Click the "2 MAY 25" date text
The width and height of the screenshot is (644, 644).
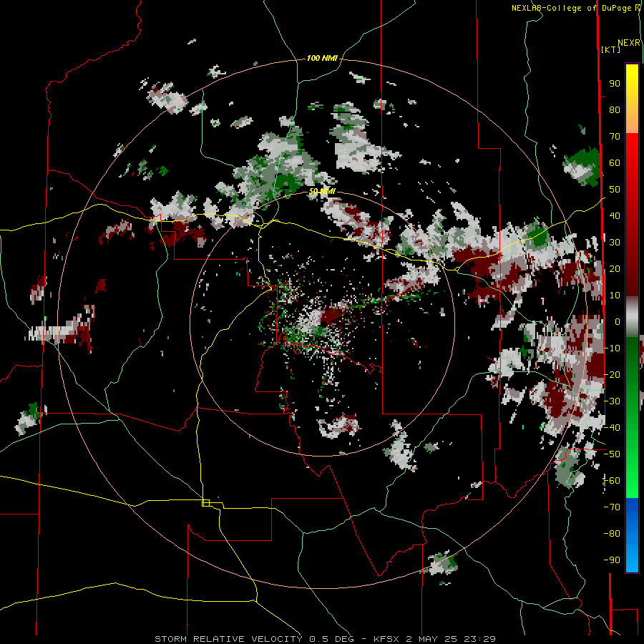pos(431,639)
